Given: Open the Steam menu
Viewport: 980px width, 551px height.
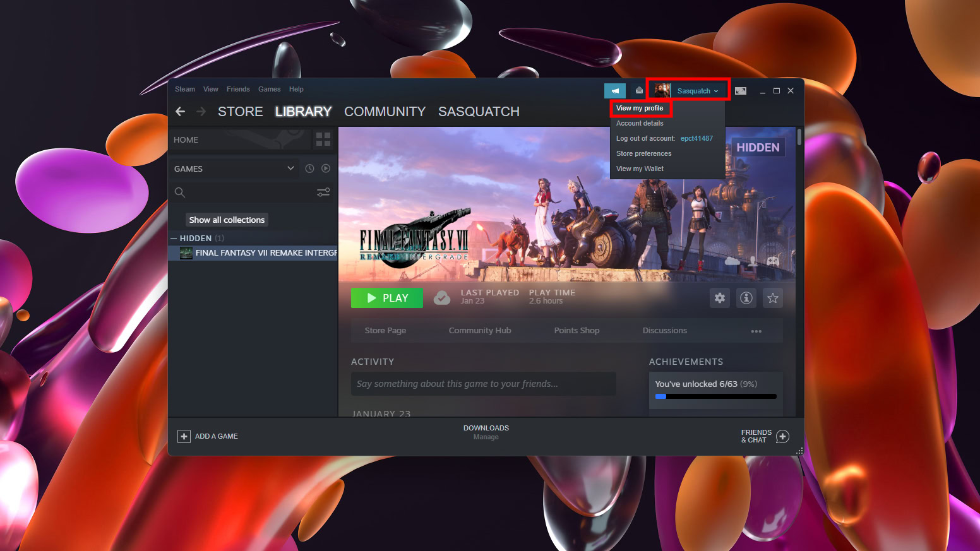Looking at the screenshot, I should 185,89.
